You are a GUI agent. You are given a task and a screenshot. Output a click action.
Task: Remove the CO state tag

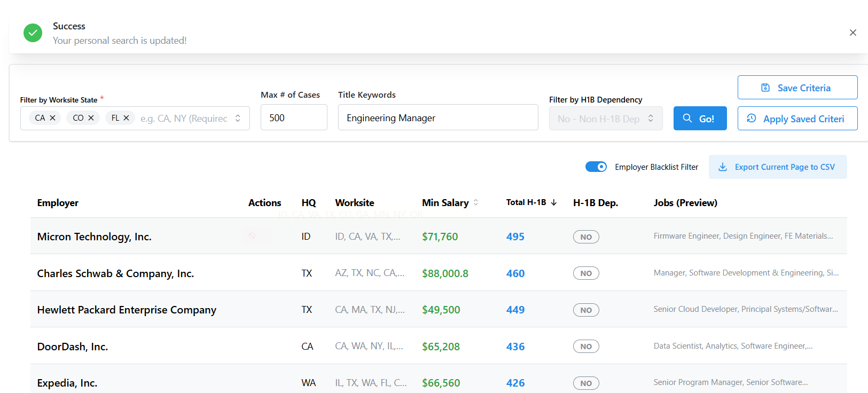(x=91, y=118)
